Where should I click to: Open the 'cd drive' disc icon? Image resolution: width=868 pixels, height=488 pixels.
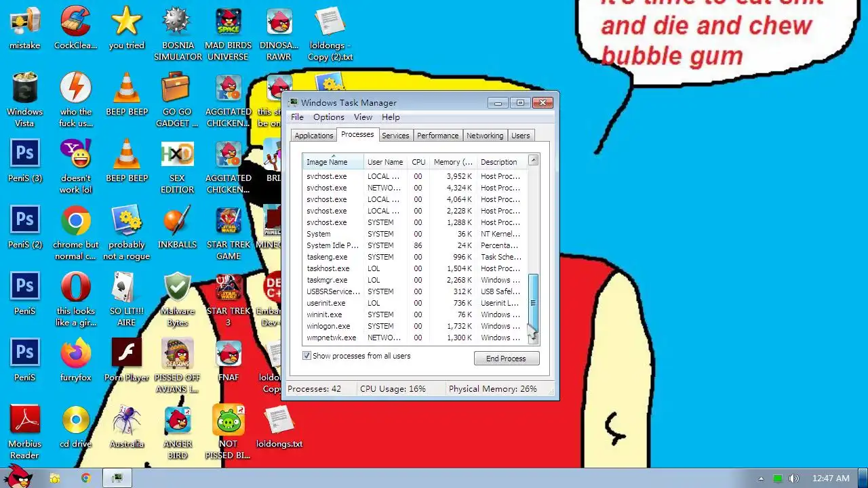(x=75, y=426)
